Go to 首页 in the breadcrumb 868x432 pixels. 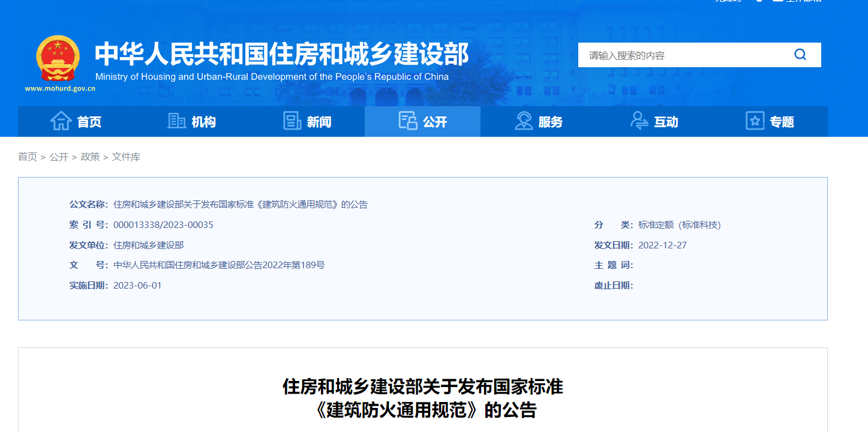(28, 157)
